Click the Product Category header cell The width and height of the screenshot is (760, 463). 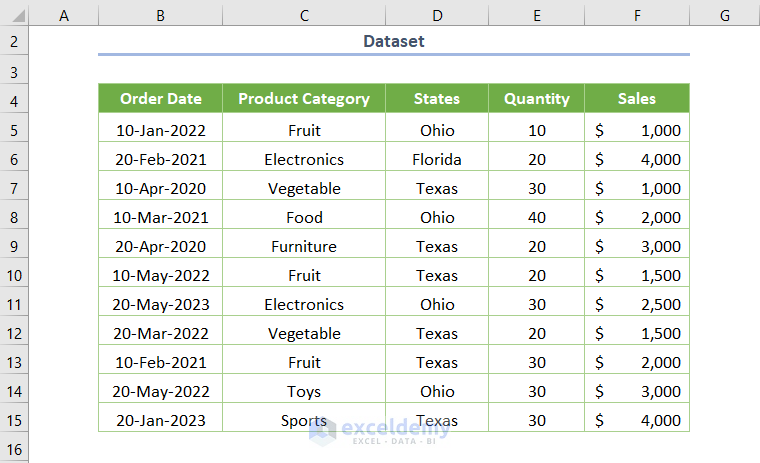(x=304, y=99)
